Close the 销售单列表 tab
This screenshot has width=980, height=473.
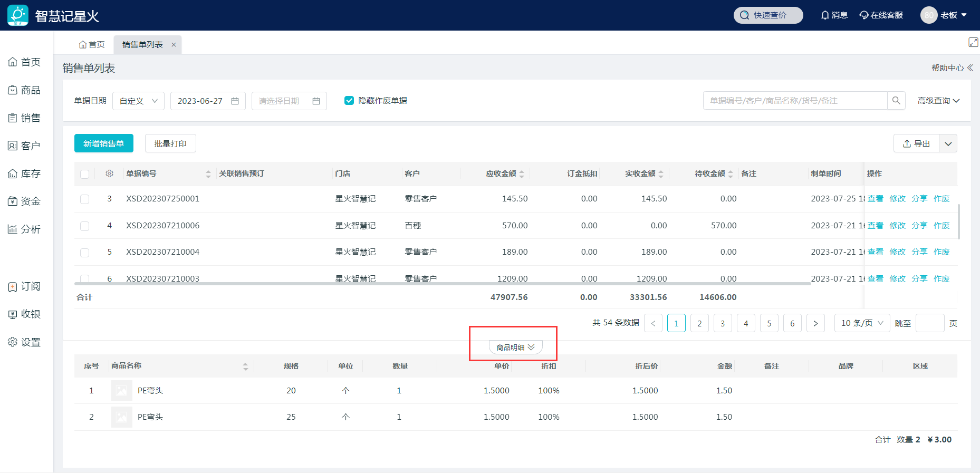174,45
